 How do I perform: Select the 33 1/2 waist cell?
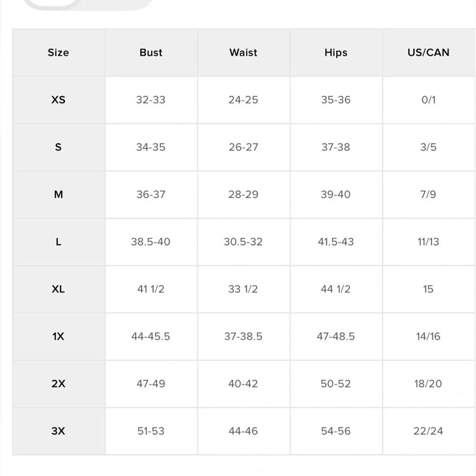coord(243,289)
